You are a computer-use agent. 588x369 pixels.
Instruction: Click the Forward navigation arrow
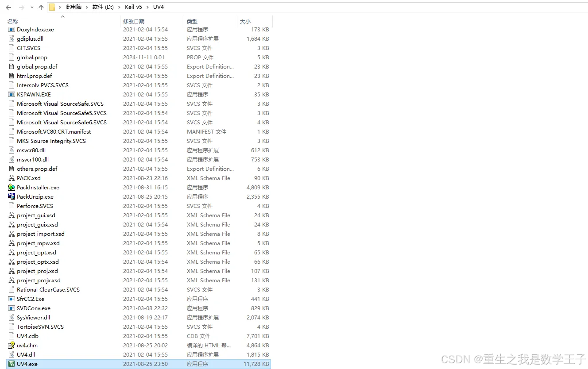(x=21, y=8)
